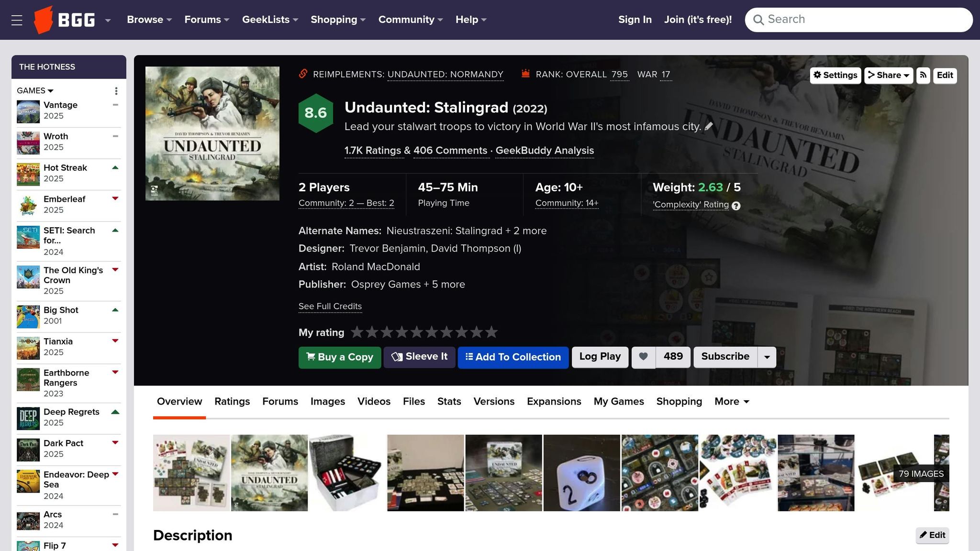Click The Old King's Crown thumbnail
Image resolution: width=980 pixels, height=551 pixels.
click(x=28, y=277)
